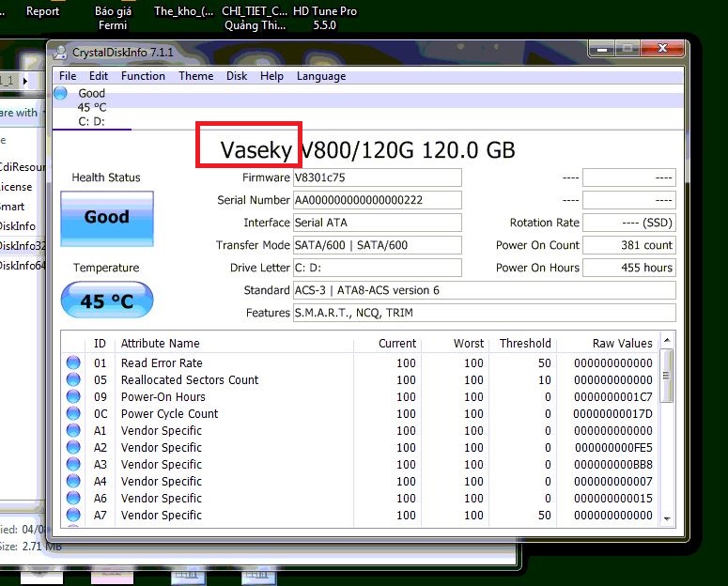
Task: Click the Worst column header
Action: 455,343
